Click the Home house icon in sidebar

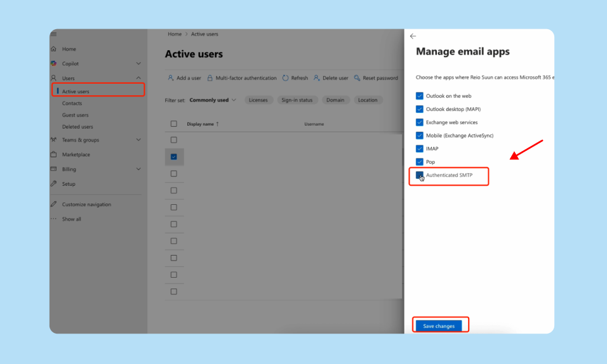[54, 49]
